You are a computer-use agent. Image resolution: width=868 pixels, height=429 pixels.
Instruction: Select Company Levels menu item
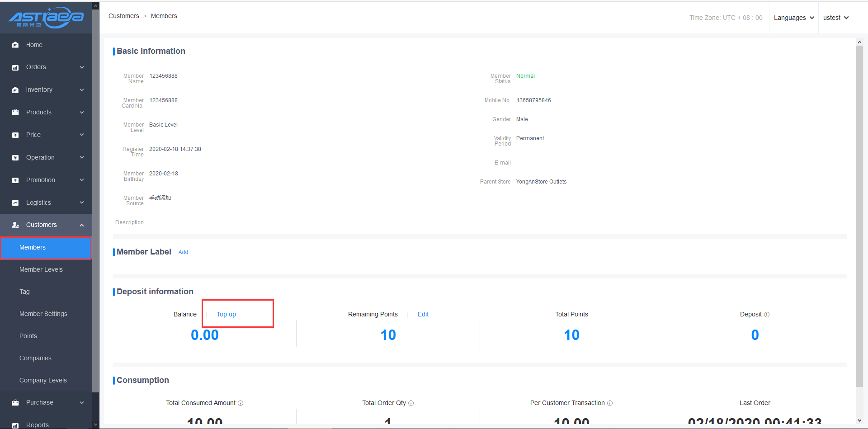43,380
